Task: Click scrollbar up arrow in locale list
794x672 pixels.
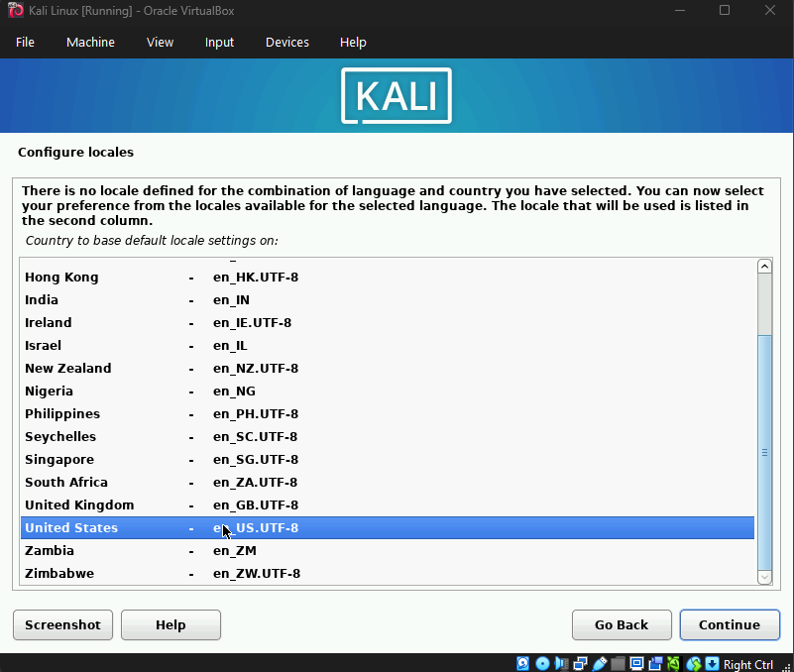Action: click(764, 267)
